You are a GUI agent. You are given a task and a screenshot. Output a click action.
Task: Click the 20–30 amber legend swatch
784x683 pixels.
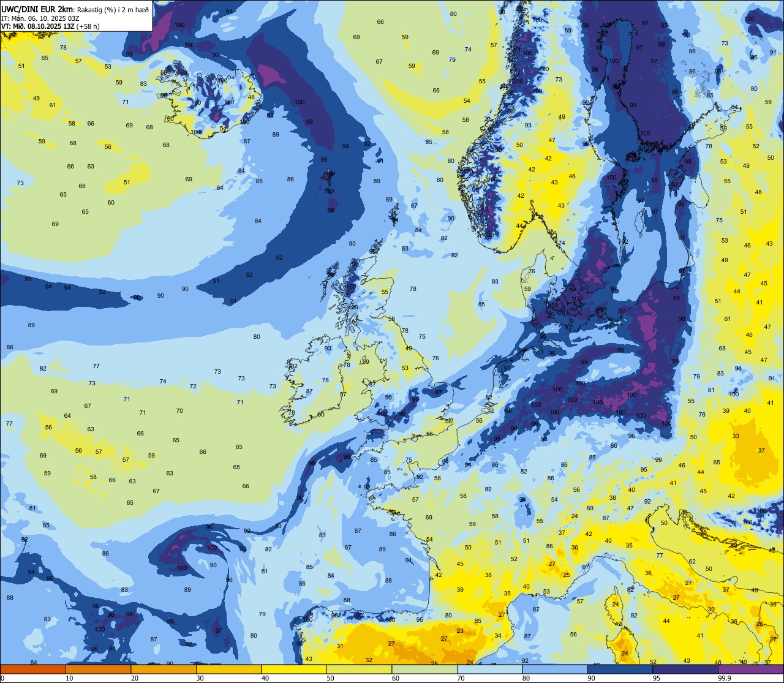164,669
